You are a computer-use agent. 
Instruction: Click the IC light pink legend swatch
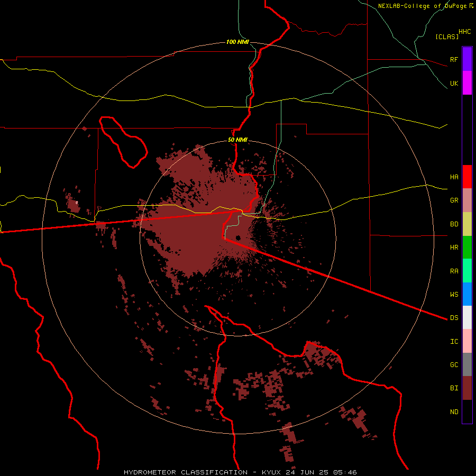[467, 341]
